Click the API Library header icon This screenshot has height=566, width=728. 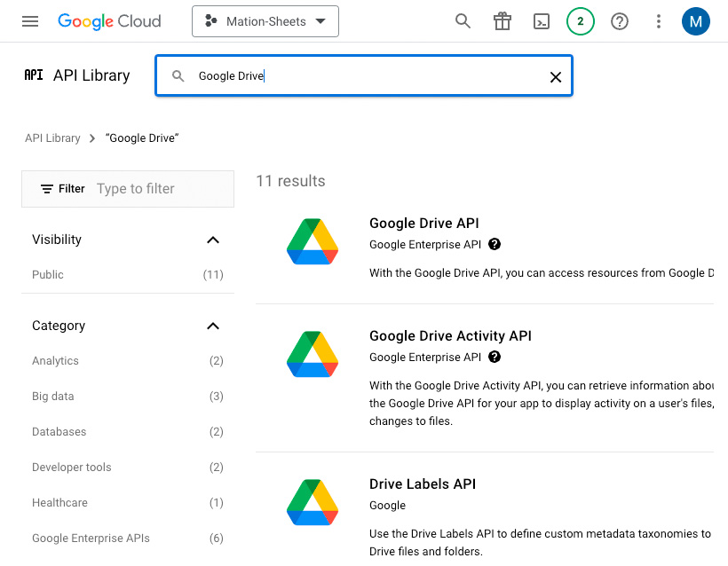tap(34, 75)
